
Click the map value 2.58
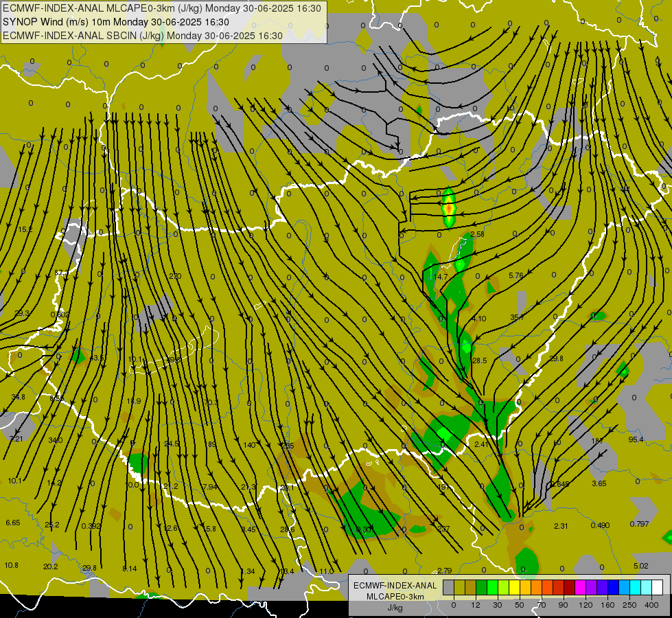(478, 234)
